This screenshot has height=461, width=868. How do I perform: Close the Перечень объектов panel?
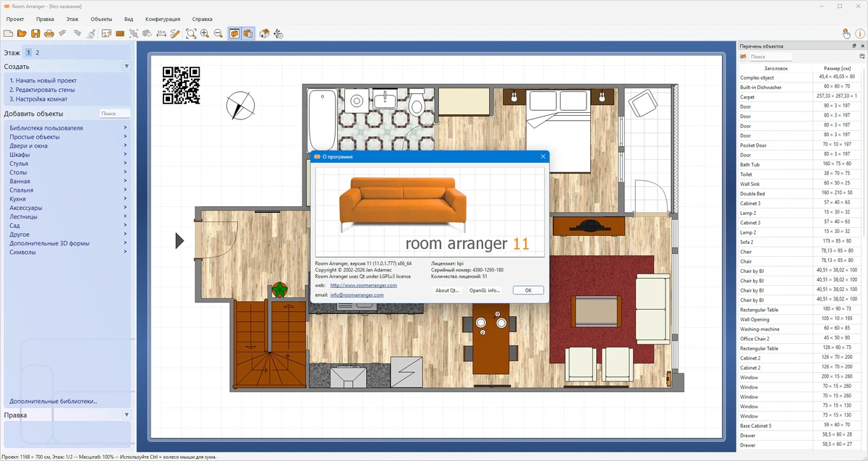tap(862, 46)
